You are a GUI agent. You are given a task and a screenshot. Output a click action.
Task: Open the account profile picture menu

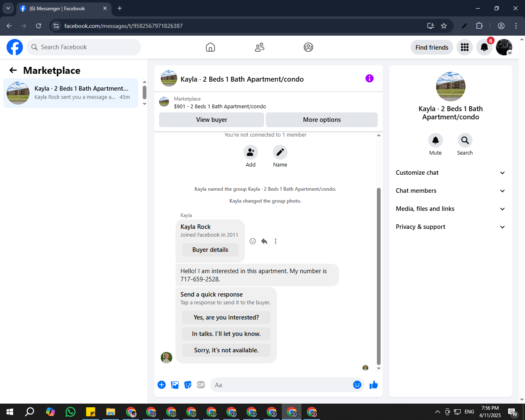[x=504, y=47]
